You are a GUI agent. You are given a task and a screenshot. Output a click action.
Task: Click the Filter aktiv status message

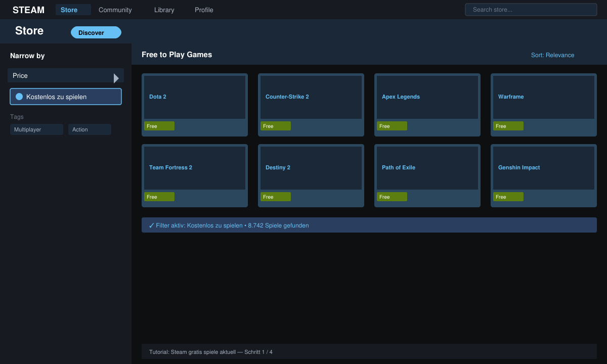(369, 225)
